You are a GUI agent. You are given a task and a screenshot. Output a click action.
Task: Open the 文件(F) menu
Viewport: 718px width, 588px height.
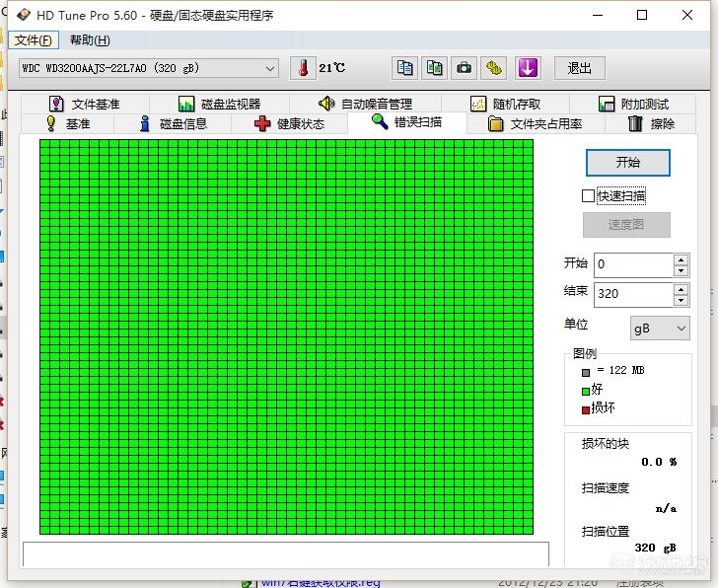tap(34, 40)
